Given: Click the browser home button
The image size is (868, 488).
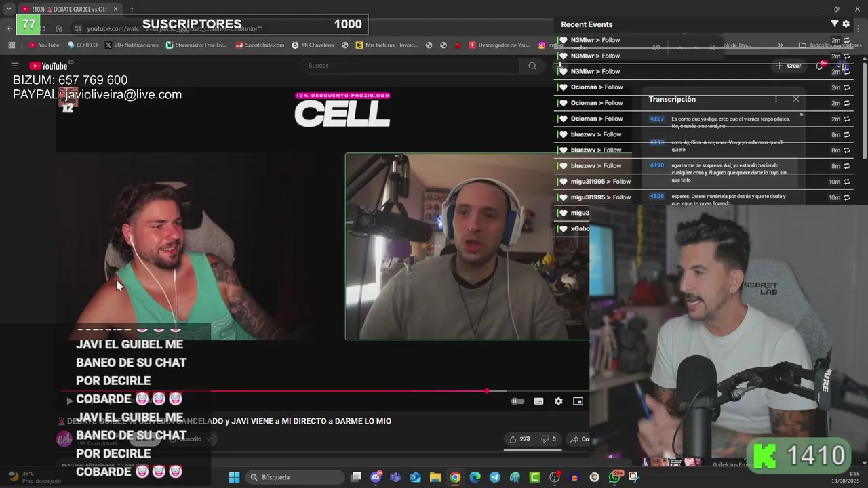Looking at the screenshot, I should (59, 28).
